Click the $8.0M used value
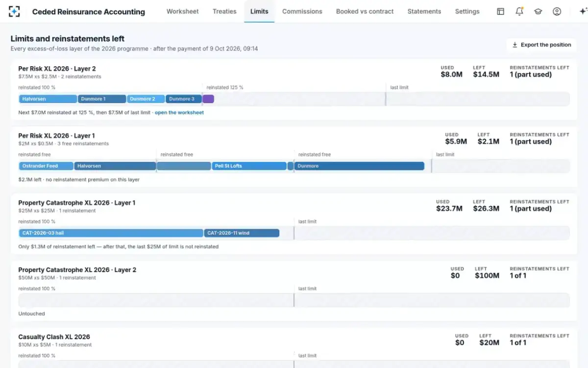 coord(451,75)
